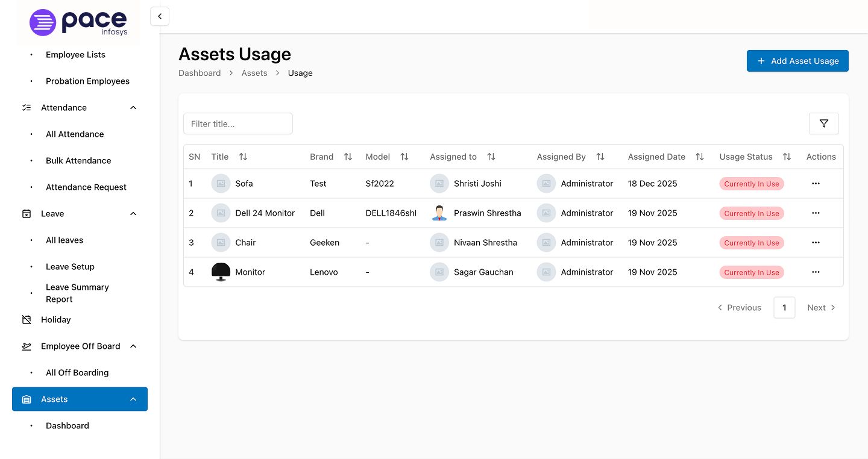
Task: Open actions menu for Dell 24 Monitor row
Action: 816,213
